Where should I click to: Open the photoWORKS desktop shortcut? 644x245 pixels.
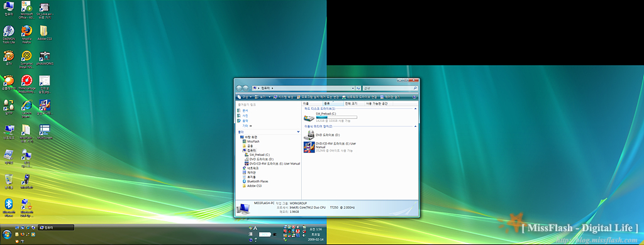click(45, 58)
